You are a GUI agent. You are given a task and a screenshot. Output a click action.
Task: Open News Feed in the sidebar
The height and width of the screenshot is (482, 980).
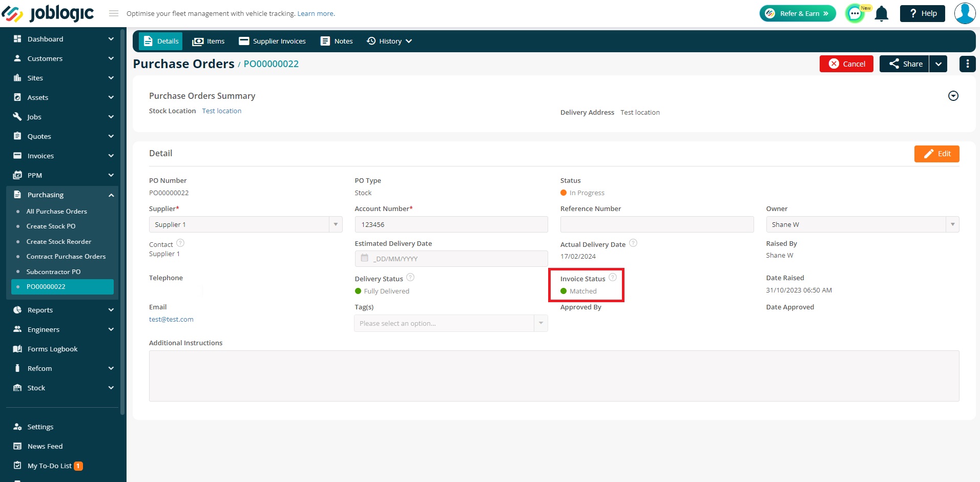(x=45, y=446)
